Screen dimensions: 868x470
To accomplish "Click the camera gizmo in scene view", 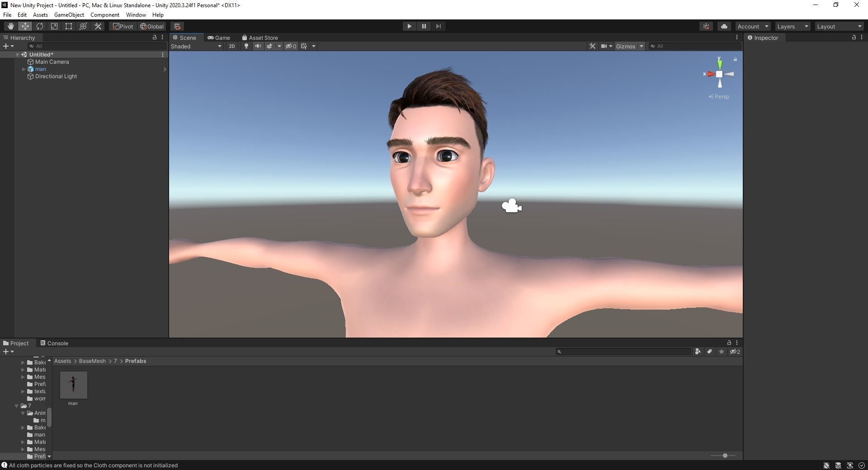I will coord(512,206).
